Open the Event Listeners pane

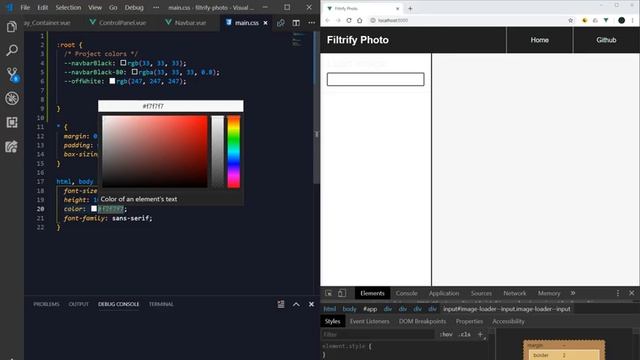[x=369, y=321]
